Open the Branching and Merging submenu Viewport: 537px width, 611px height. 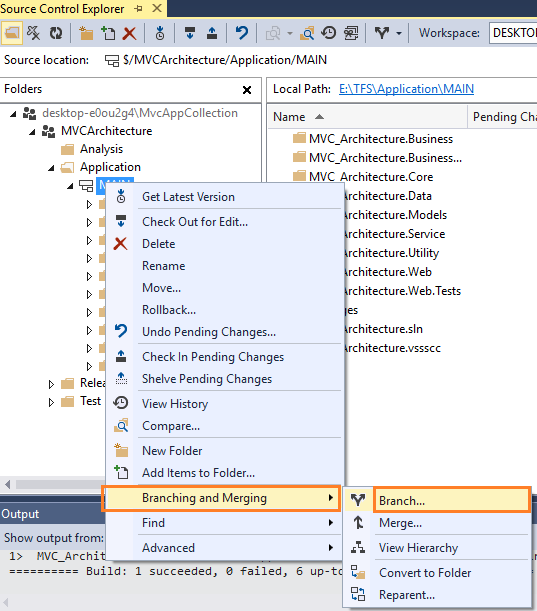(x=221, y=498)
